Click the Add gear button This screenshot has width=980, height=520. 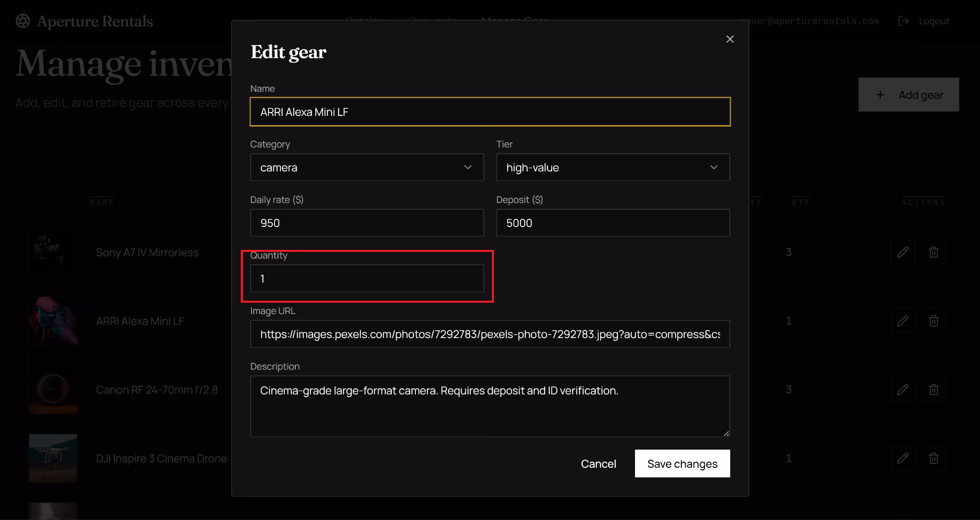(909, 95)
